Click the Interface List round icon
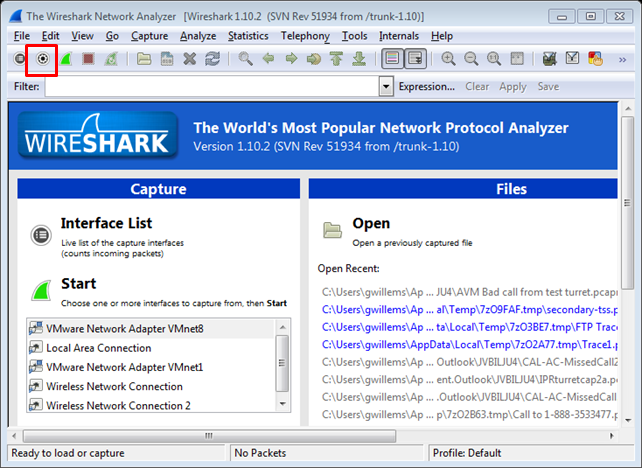The height and width of the screenshot is (468, 642). pos(41,235)
